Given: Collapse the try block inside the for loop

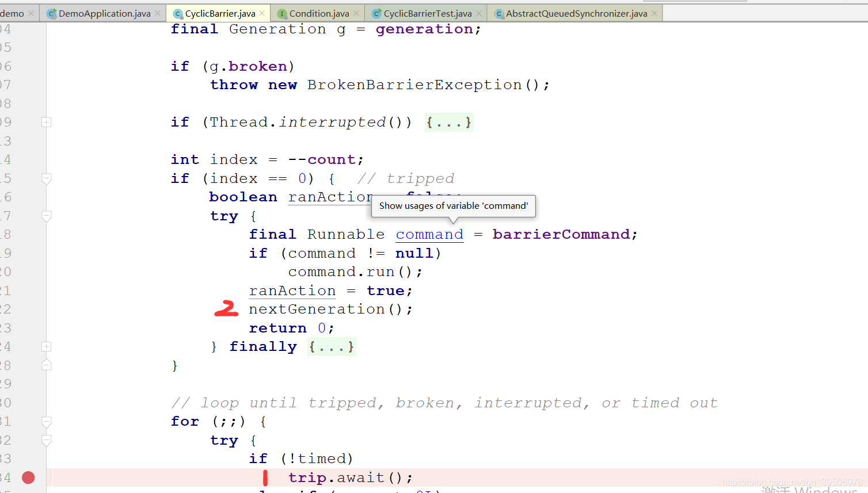Looking at the screenshot, I should click(x=47, y=440).
